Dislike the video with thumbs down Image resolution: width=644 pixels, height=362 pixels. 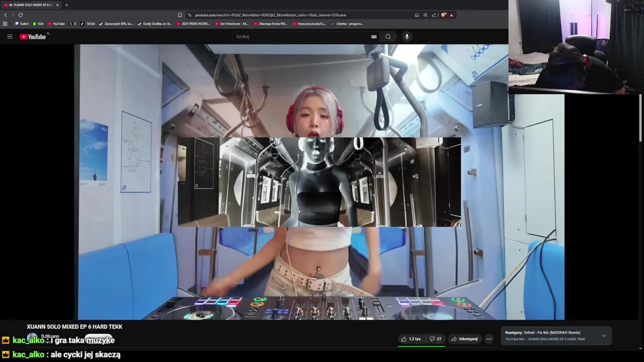point(435,339)
